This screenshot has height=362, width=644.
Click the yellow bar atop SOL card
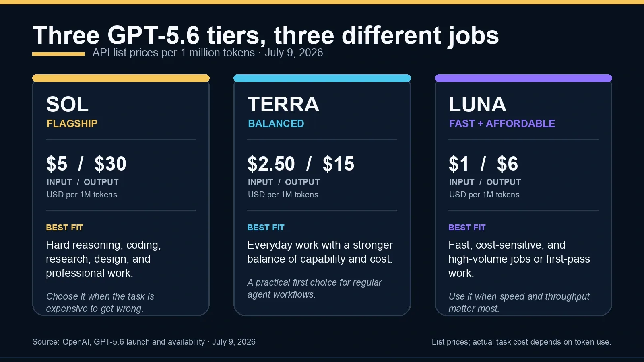(x=121, y=78)
